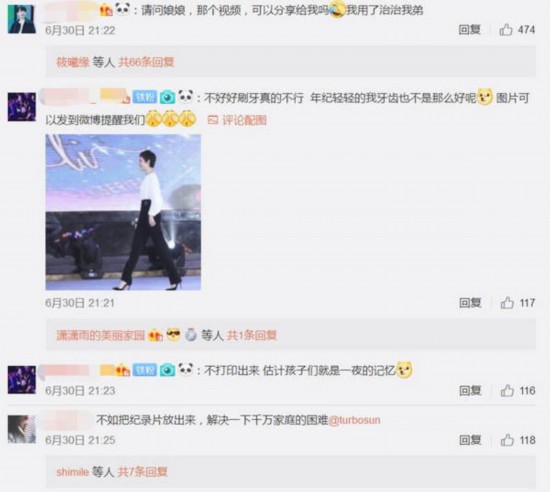Open the @turbosun mention link
This screenshot has height=492, width=550.
point(354,420)
